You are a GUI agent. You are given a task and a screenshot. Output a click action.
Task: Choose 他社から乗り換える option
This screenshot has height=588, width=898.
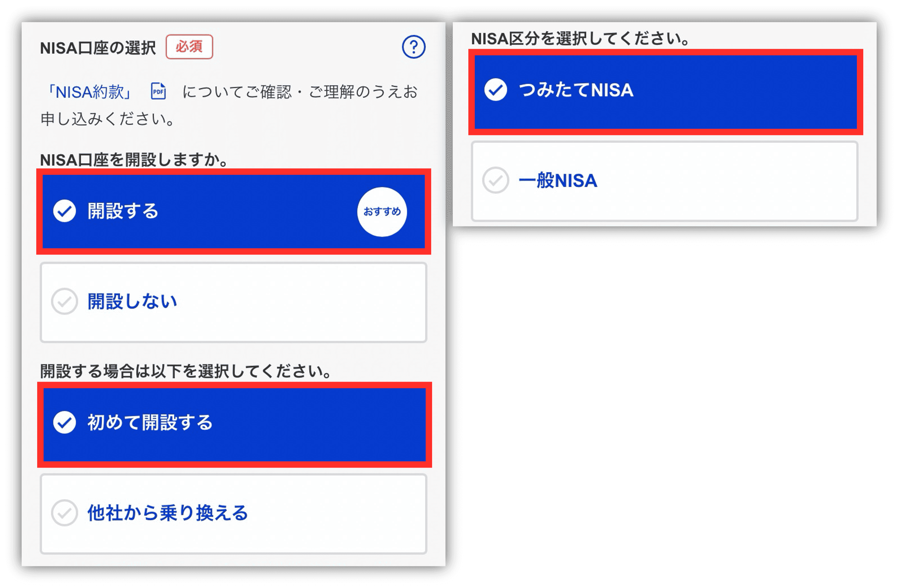click(233, 514)
